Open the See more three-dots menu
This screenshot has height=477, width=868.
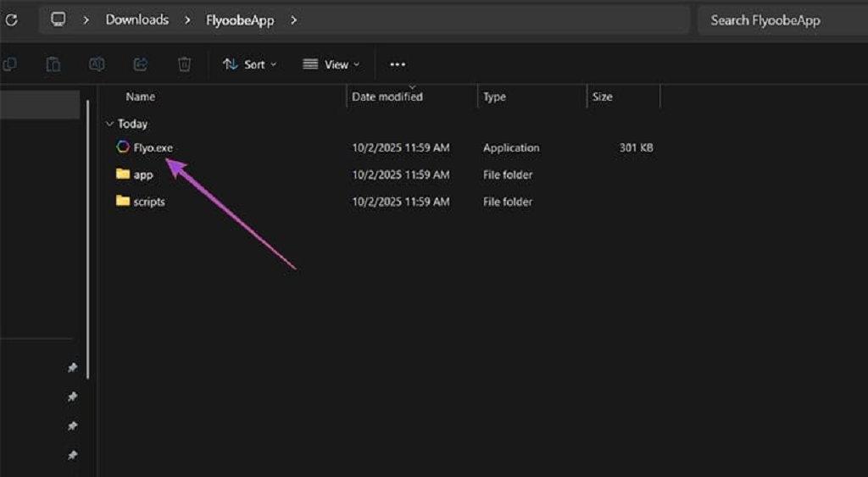point(398,64)
